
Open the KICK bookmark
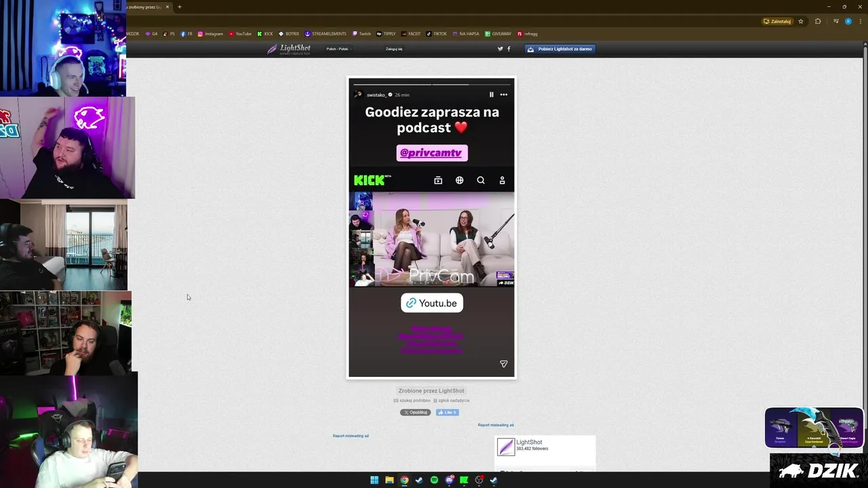tap(265, 34)
